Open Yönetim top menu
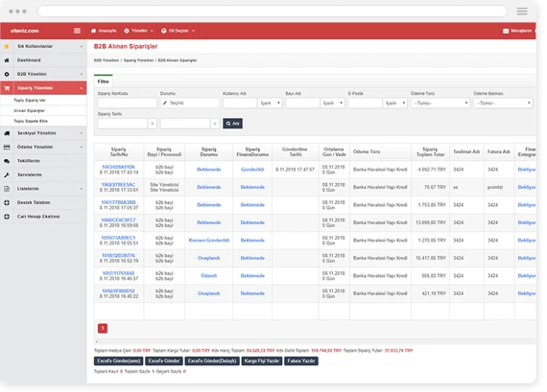The height and width of the screenshot is (392, 547). [x=139, y=31]
